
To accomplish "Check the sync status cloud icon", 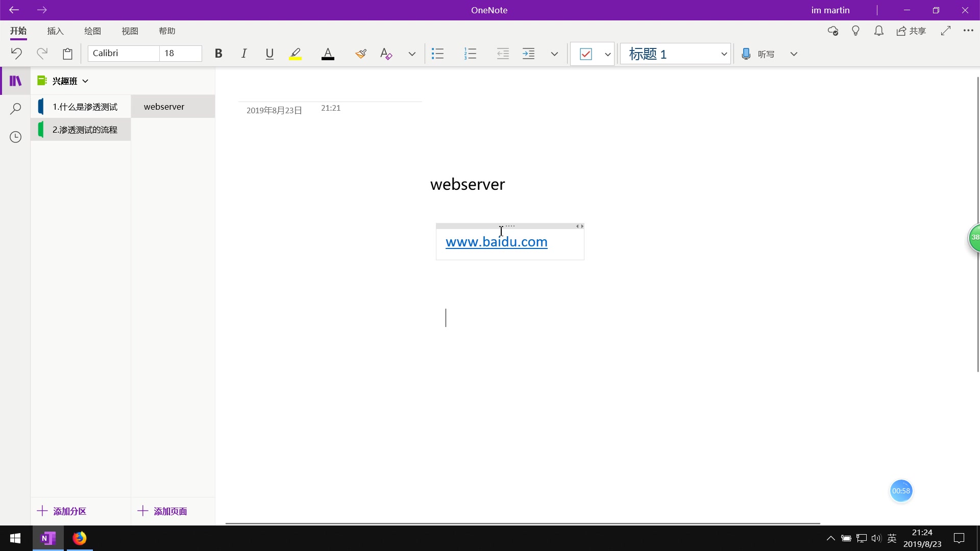I will click(833, 31).
